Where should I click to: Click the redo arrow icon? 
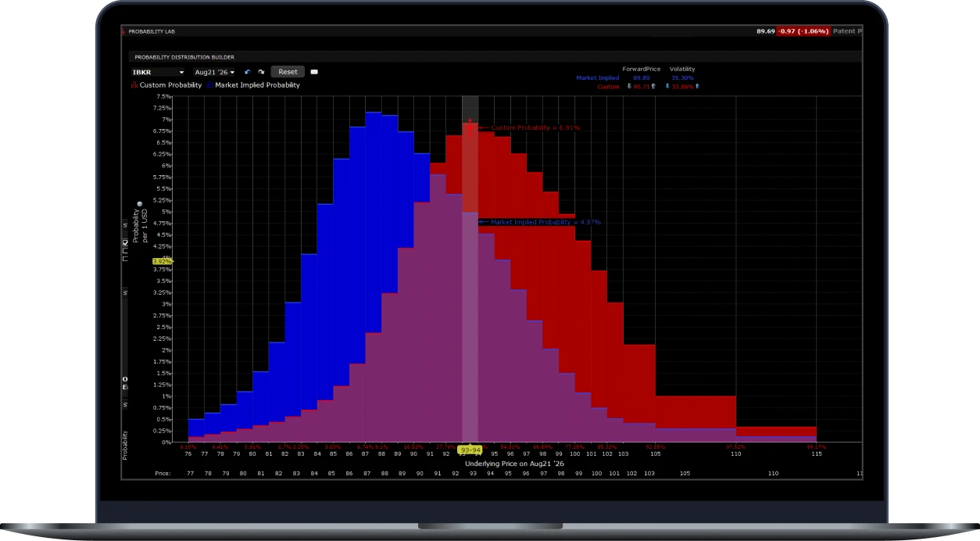coord(261,72)
